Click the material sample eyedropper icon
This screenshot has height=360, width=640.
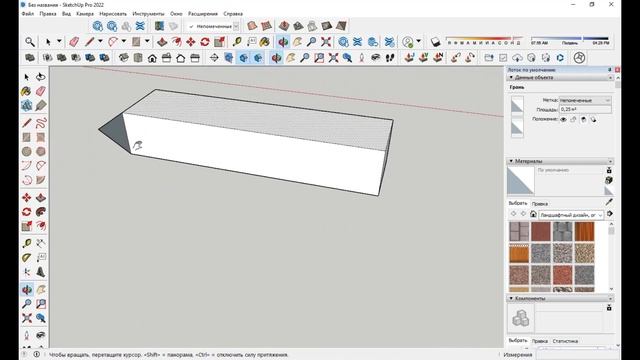click(609, 202)
